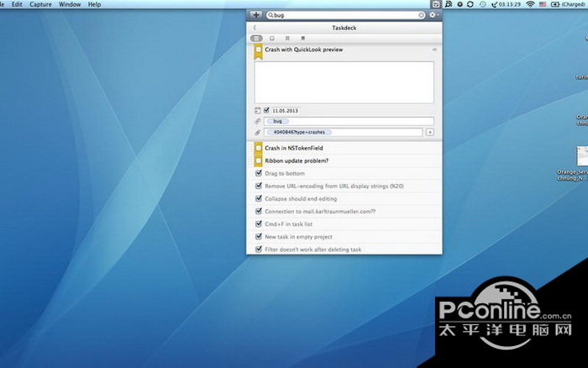Open the Capture menu
588x368 pixels.
point(40,4)
